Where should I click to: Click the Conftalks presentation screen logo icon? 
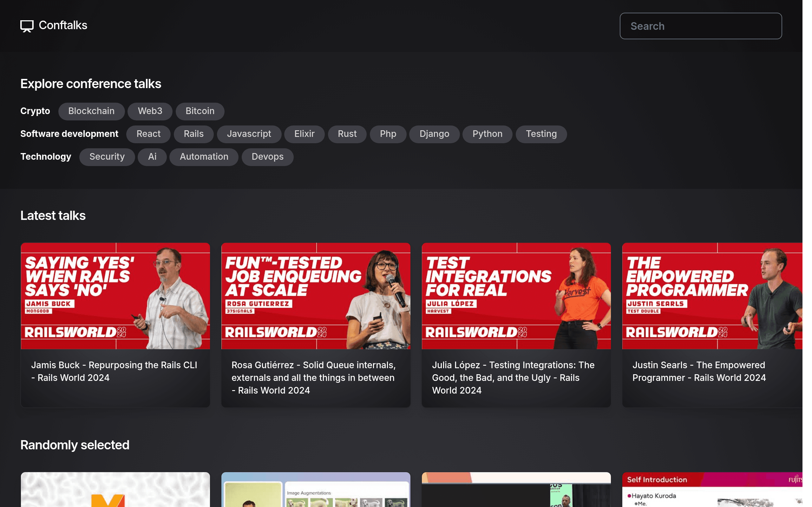(27, 26)
